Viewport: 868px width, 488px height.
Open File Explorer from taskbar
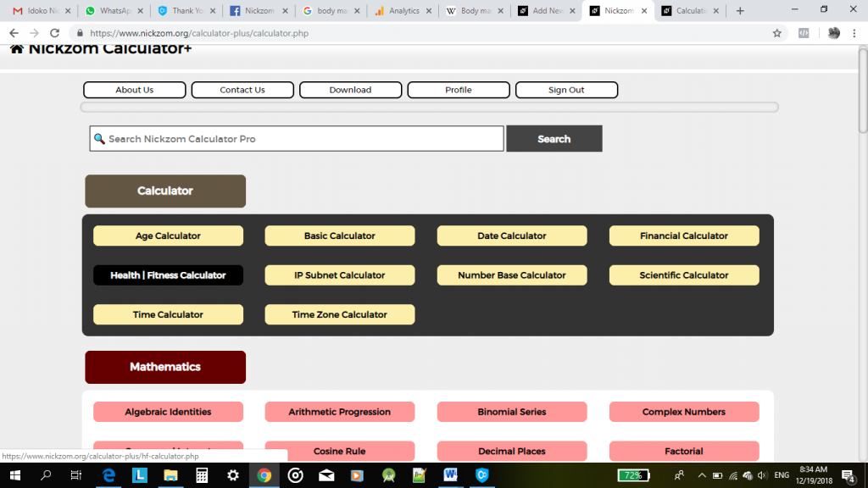click(x=170, y=475)
